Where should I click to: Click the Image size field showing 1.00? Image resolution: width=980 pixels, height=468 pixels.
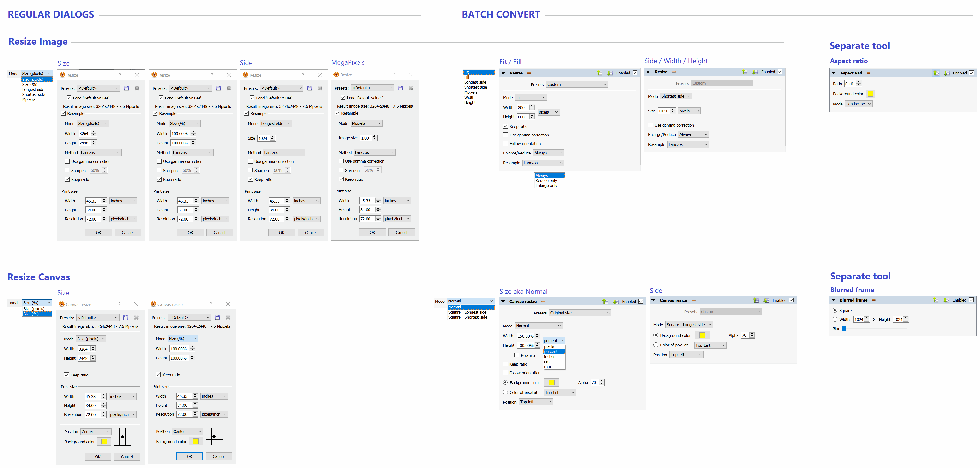[x=366, y=138]
